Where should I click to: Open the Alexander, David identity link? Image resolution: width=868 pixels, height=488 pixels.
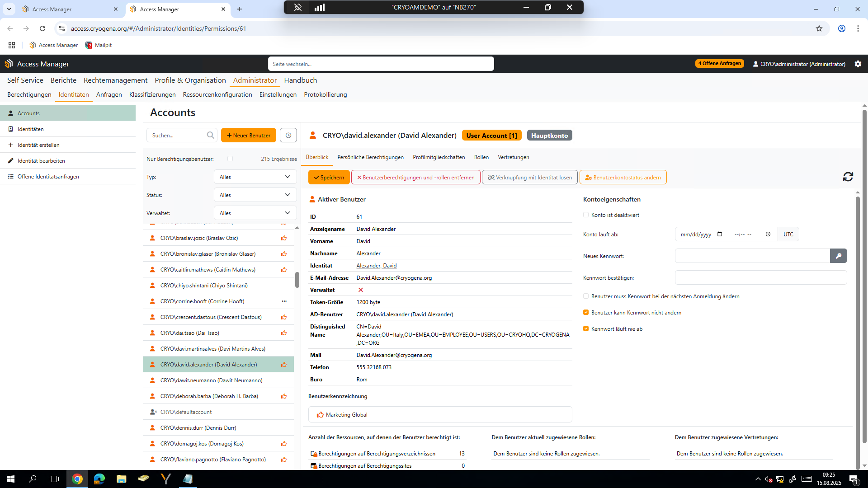tap(376, 265)
